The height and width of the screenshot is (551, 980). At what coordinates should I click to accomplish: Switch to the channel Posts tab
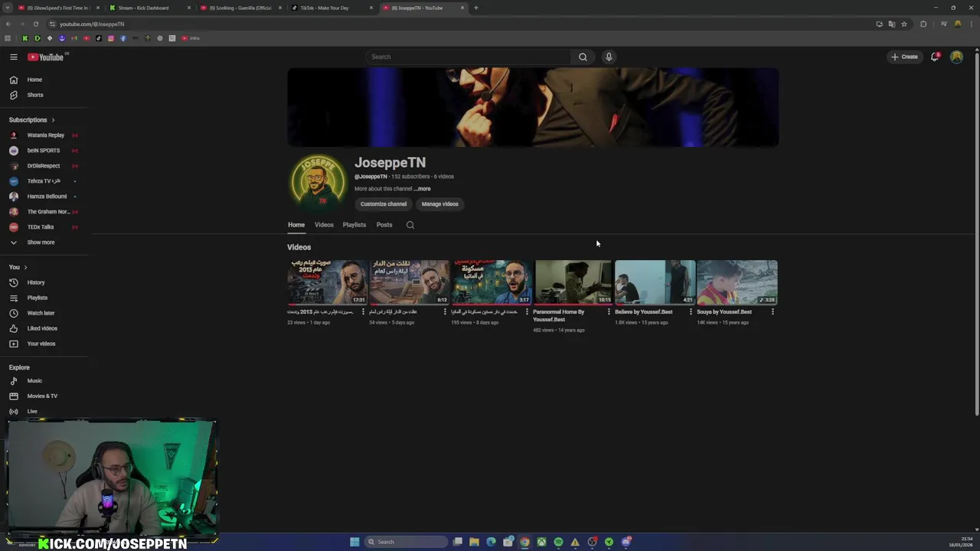tap(384, 225)
